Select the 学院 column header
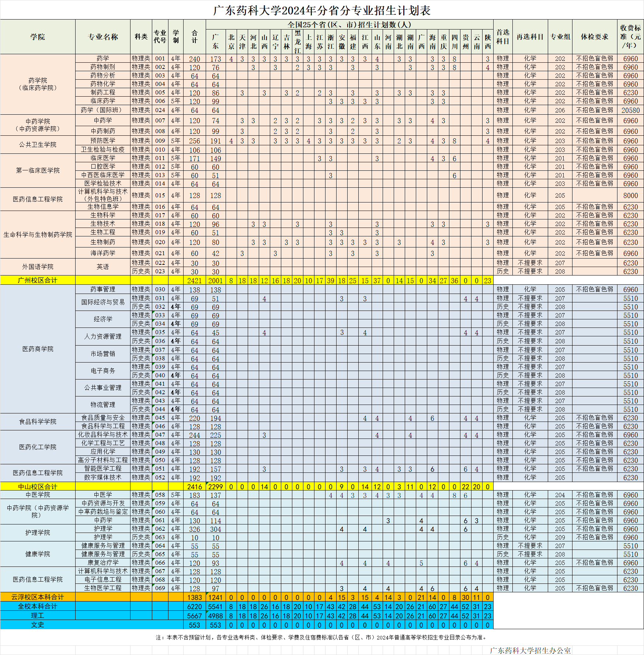644x655 pixels. (x=38, y=37)
